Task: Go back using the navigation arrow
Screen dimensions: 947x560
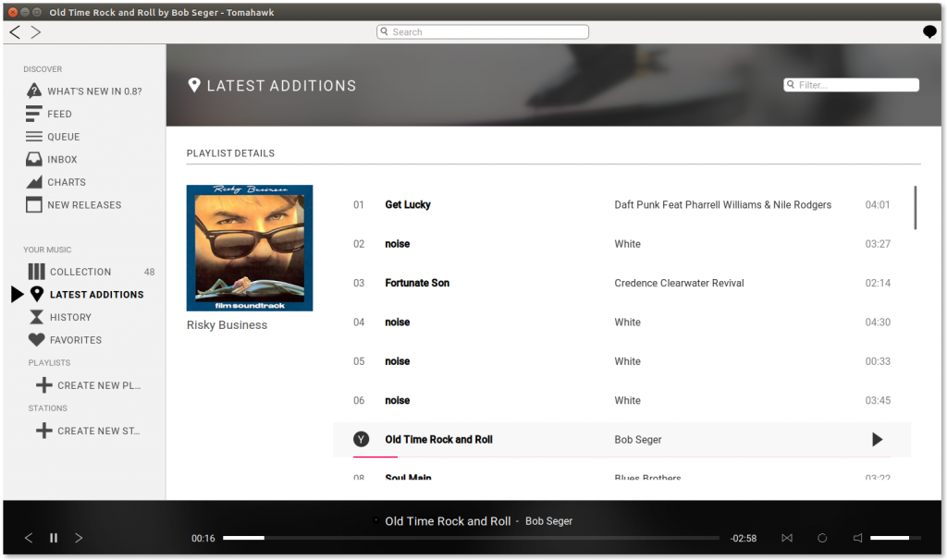Action: pos(14,30)
